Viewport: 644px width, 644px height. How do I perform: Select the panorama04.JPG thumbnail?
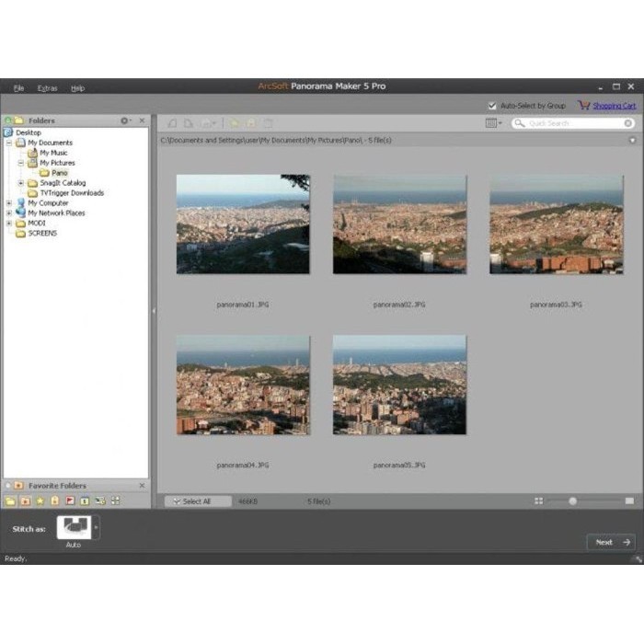(243, 385)
